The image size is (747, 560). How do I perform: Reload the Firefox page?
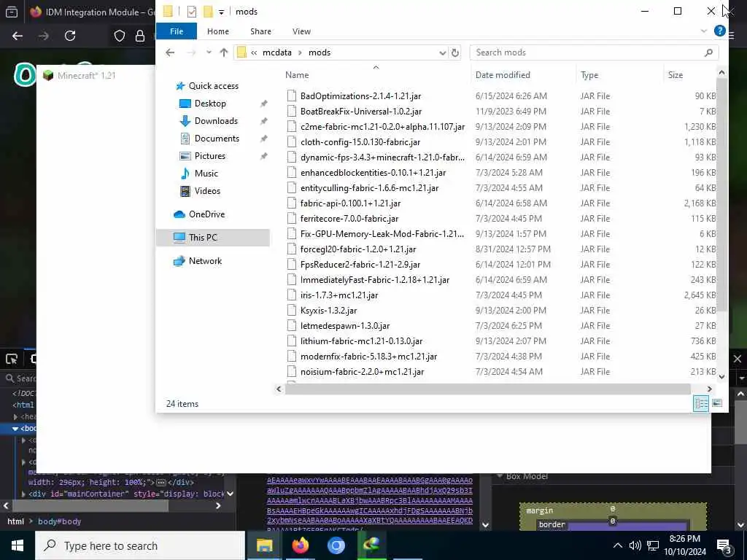click(70, 36)
